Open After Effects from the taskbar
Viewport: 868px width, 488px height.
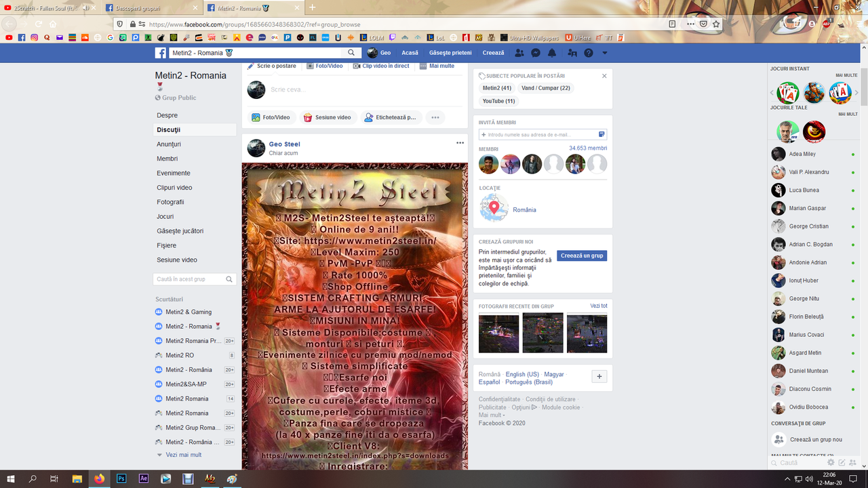click(x=144, y=479)
